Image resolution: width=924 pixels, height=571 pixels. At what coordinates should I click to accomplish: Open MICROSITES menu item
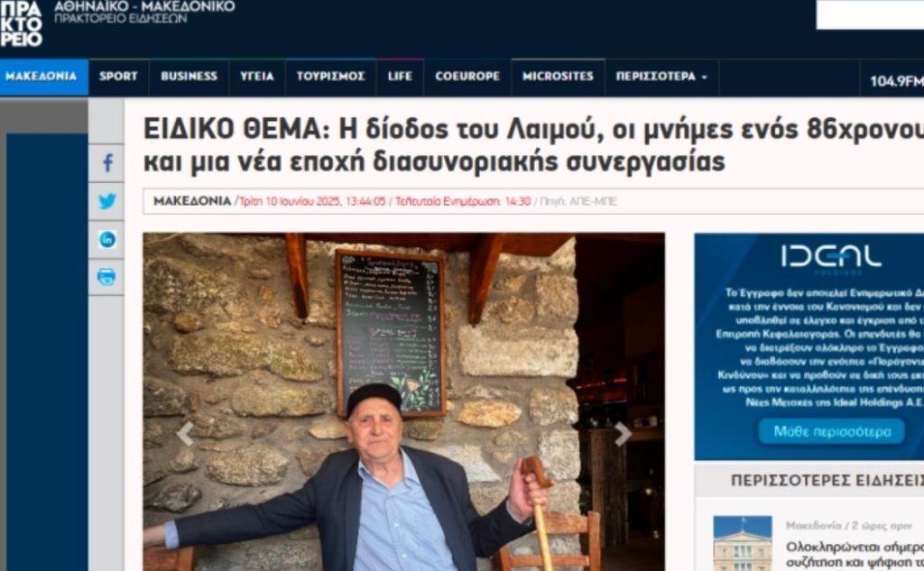558,77
